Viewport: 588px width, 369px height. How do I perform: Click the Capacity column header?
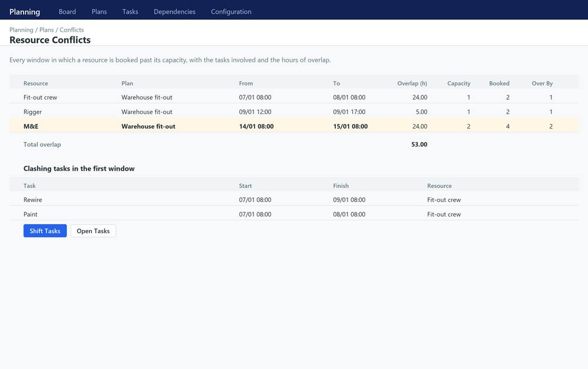[x=459, y=84]
